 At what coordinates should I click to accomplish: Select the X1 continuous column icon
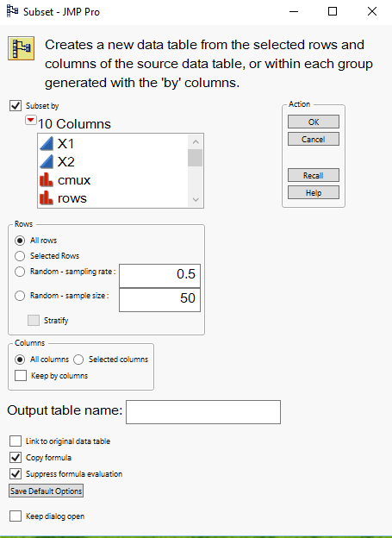point(47,144)
